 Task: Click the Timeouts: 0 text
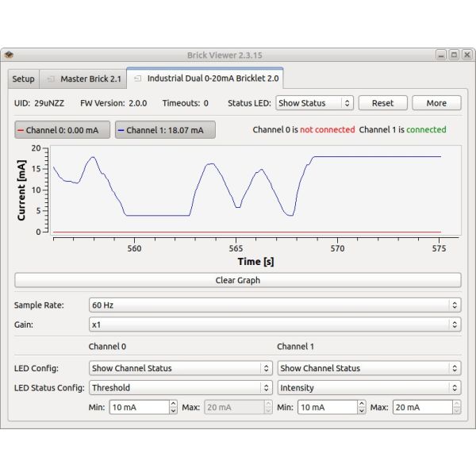185,103
